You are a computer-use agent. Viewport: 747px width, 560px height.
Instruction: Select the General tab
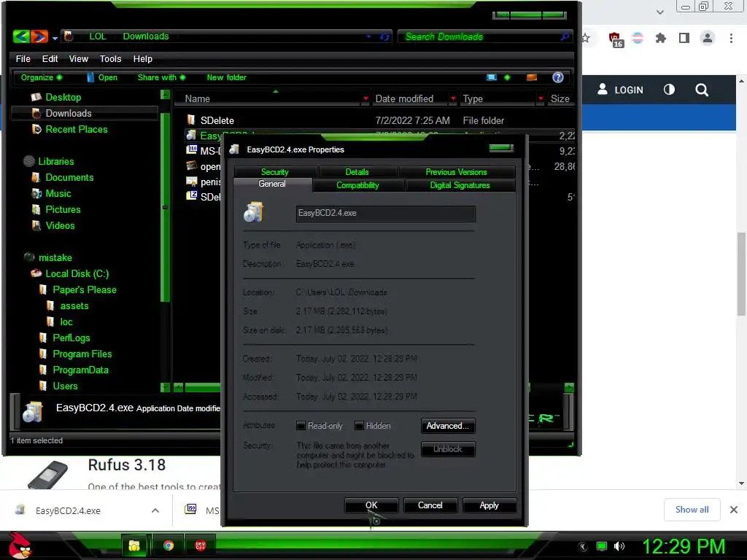[x=272, y=184]
